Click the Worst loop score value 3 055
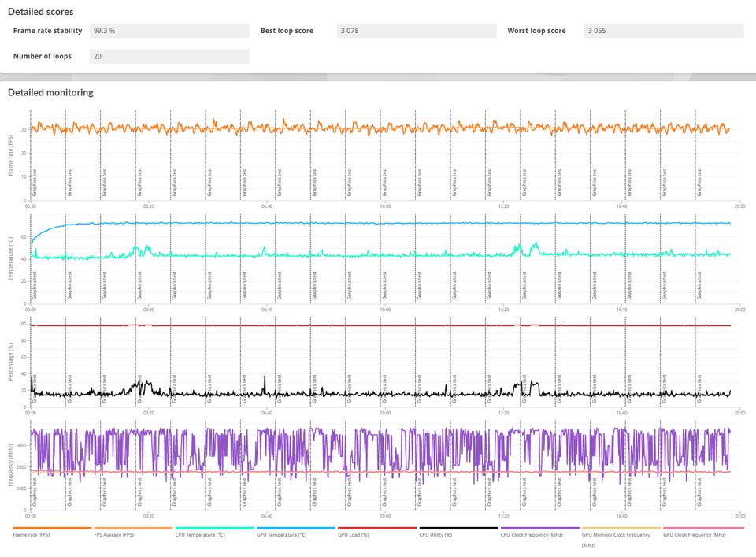756x557 pixels. [663, 31]
